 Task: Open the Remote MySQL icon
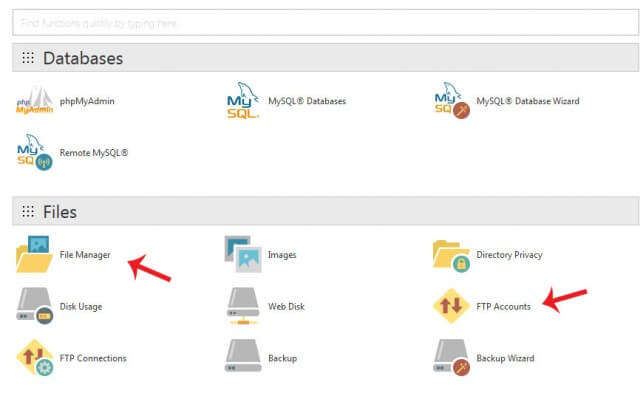(x=35, y=152)
